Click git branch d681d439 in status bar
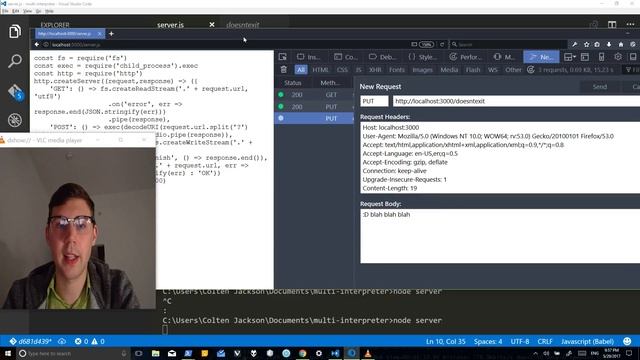This screenshot has height=360, width=640. click(31, 341)
